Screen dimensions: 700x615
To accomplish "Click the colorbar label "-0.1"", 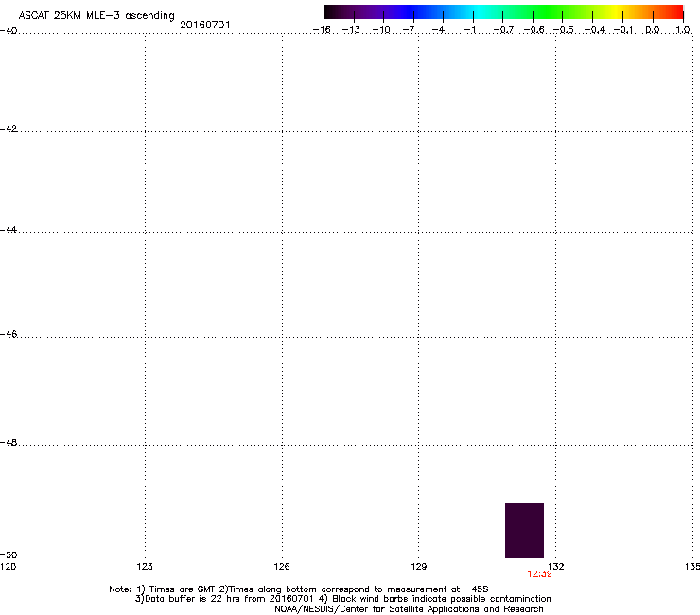I will (623, 30).
